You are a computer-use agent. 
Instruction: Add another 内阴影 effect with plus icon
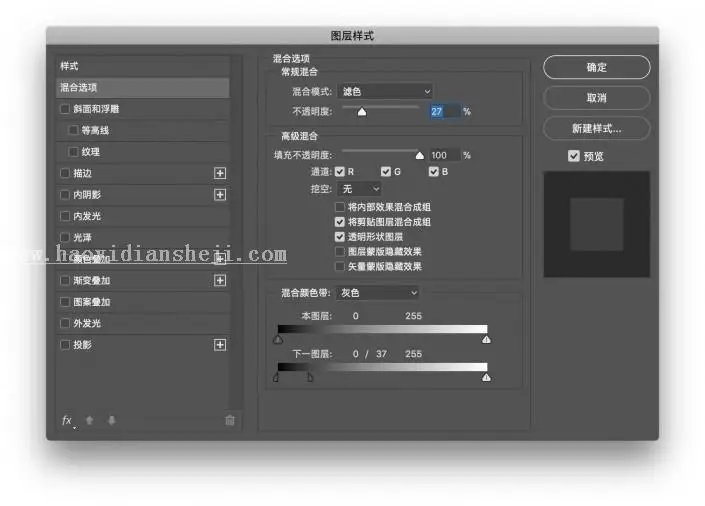[x=220, y=195]
